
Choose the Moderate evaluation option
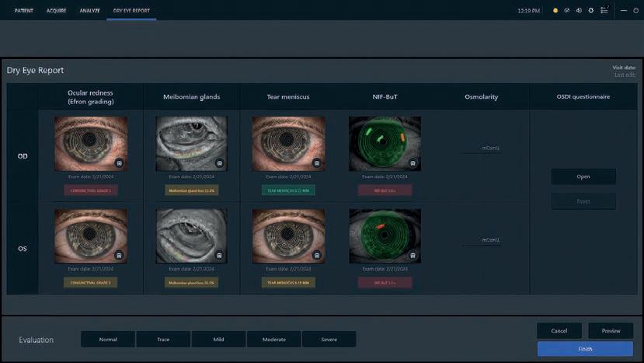coord(274,339)
